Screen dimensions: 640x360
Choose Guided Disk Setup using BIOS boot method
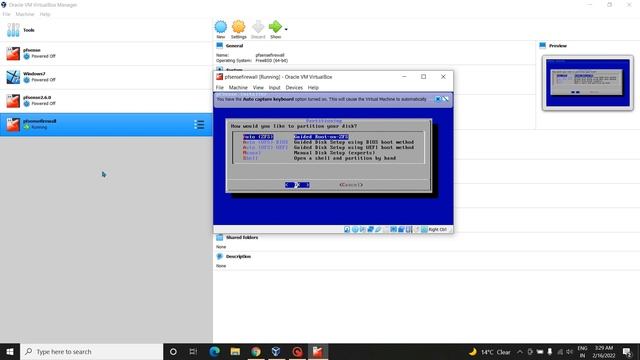(x=328, y=142)
